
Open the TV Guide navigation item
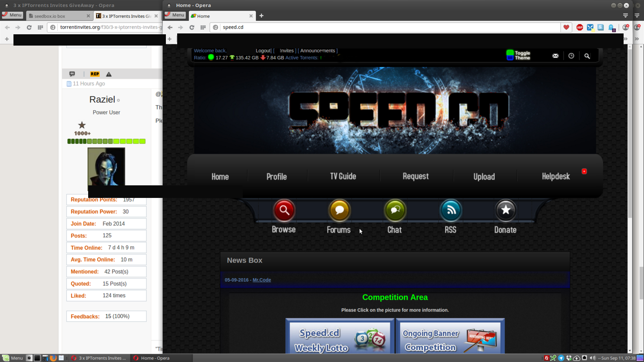pyautogui.click(x=343, y=176)
